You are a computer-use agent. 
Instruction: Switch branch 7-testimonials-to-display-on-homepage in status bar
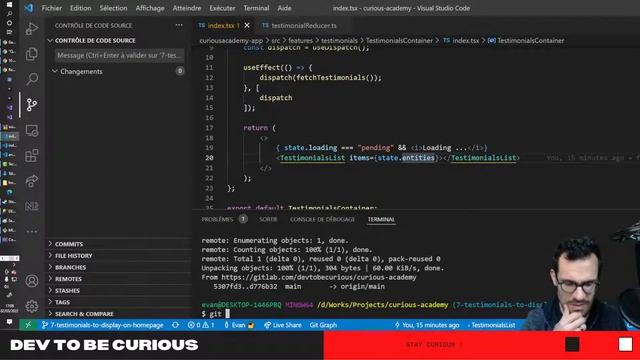point(102,325)
